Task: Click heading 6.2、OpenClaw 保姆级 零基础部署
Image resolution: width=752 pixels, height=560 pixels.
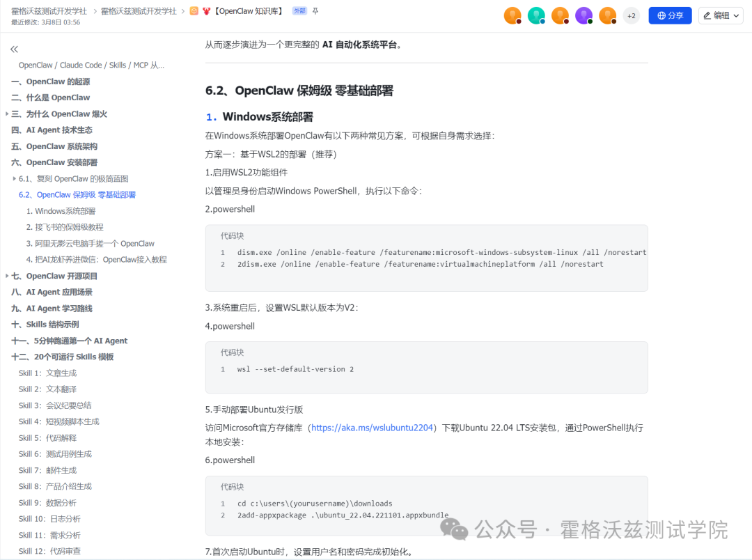Action: (299, 91)
